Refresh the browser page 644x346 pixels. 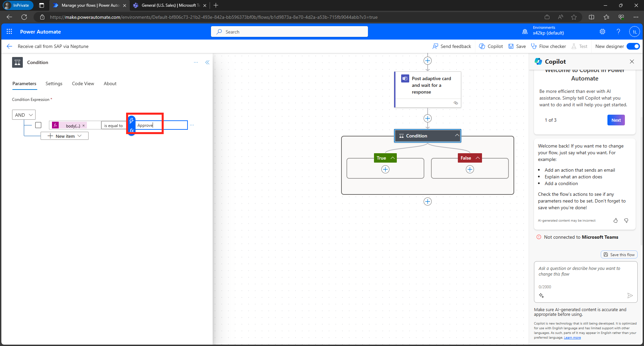(x=24, y=17)
